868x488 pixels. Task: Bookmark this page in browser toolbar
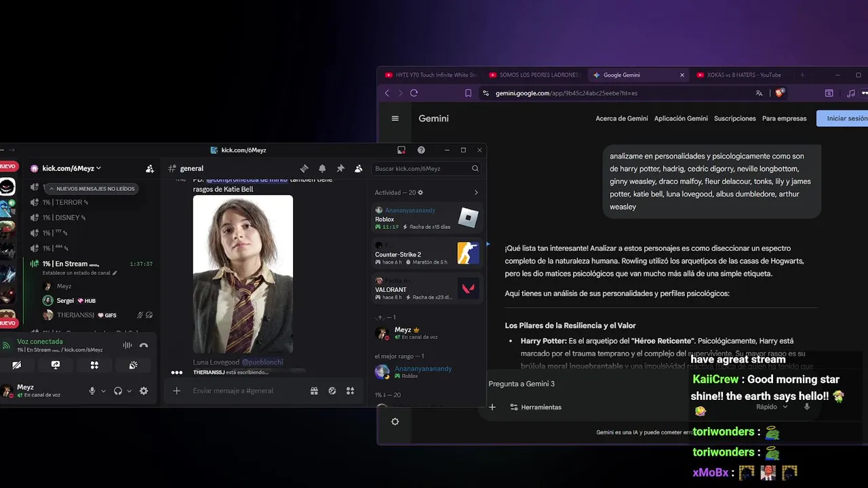tap(468, 94)
